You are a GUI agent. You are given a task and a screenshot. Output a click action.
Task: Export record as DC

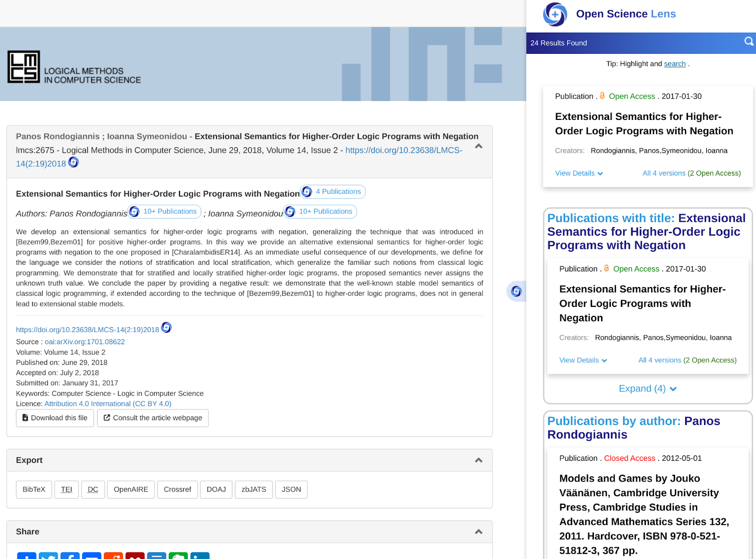point(93,490)
